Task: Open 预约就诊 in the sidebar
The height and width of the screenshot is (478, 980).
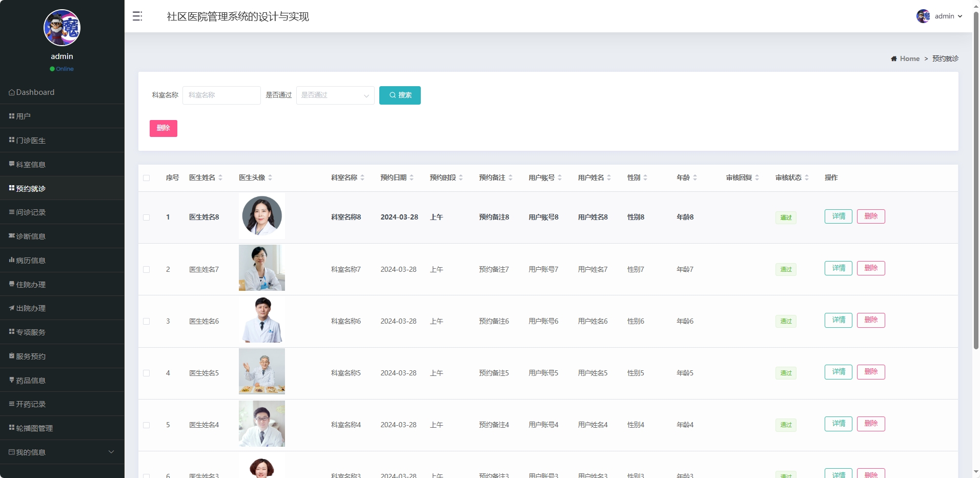Action: pyautogui.click(x=62, y=188)
